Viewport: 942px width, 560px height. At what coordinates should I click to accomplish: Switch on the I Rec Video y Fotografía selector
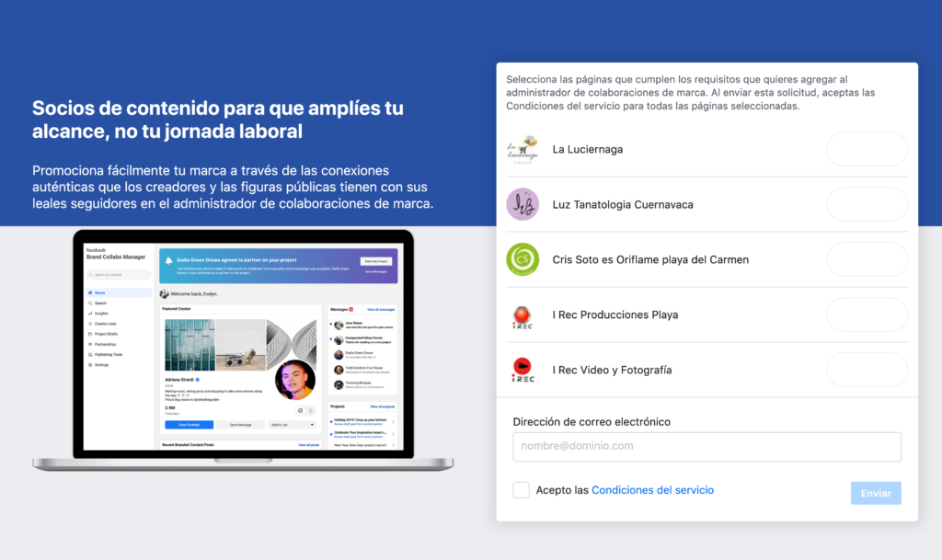point(867,370)
